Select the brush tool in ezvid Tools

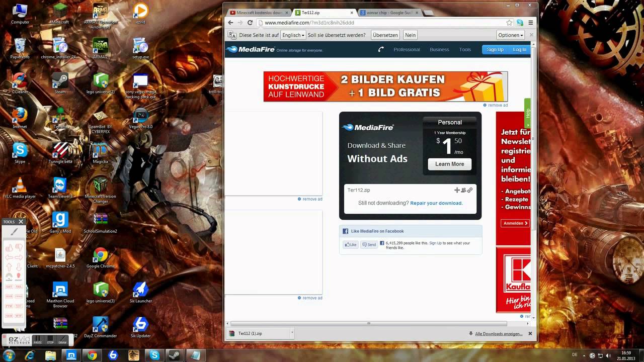pos(14,232)
